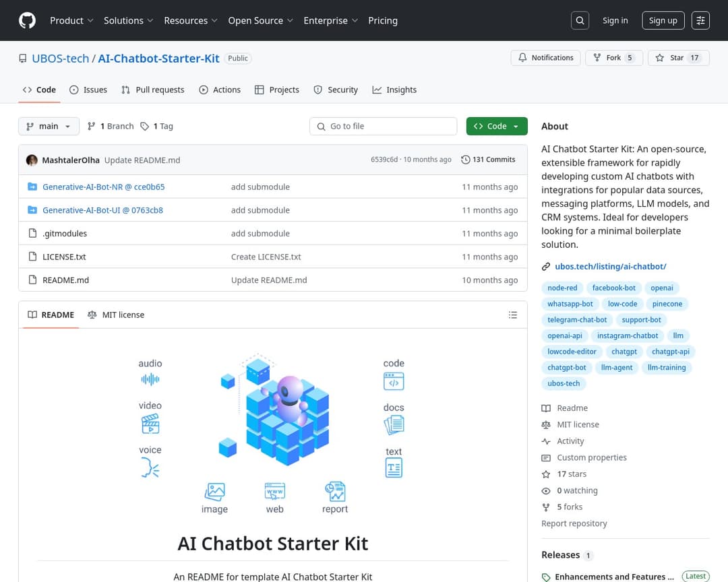
Task: Click the file icon for LICENSE.txt
Action: tap(32, 256)
